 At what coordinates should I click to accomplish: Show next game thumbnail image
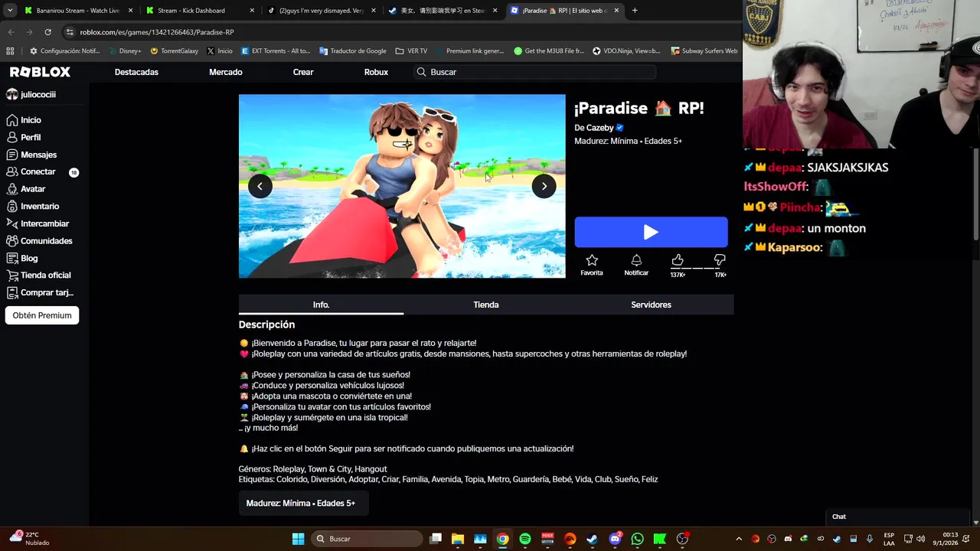click(544, 186)
